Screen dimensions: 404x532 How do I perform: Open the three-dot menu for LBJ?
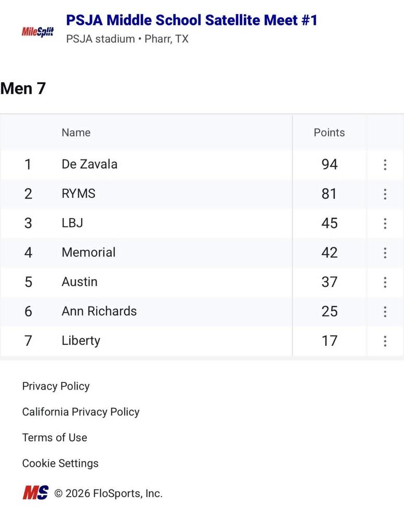click(385, 223)
